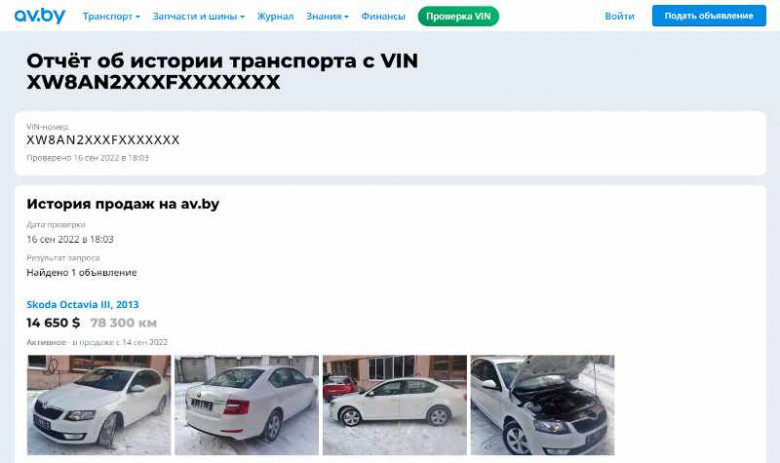This screenshot has height=463, width=780.
Task: Open the av.by logo homepage
Action: (40, 16)
